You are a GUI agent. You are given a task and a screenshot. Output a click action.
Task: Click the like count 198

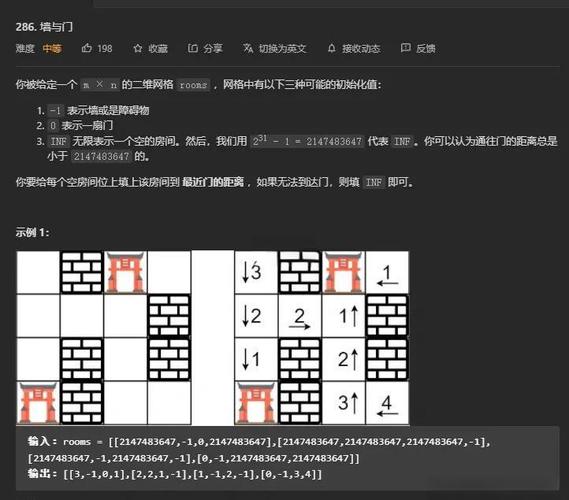coord(105,48)
